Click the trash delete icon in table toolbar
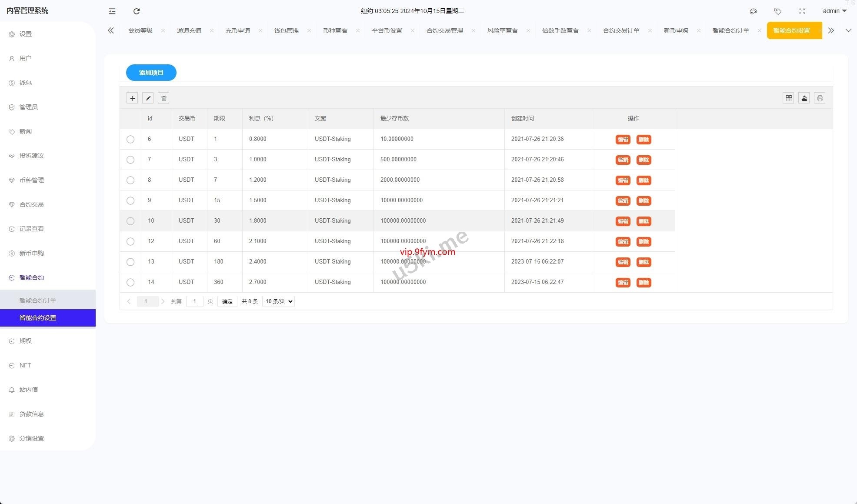The height and width of the screenshot is (504, 857). tap(163, 98)
